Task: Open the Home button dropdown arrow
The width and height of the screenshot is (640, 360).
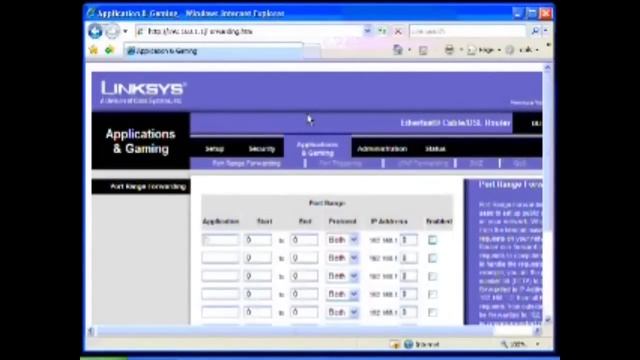Action: (409, 50)
